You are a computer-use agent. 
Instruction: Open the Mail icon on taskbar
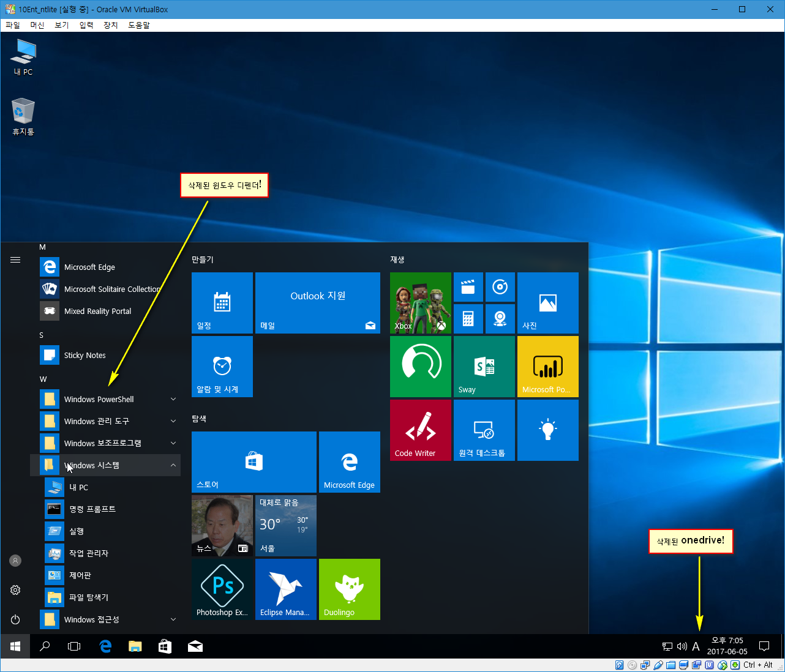click(x=195, y=646)
